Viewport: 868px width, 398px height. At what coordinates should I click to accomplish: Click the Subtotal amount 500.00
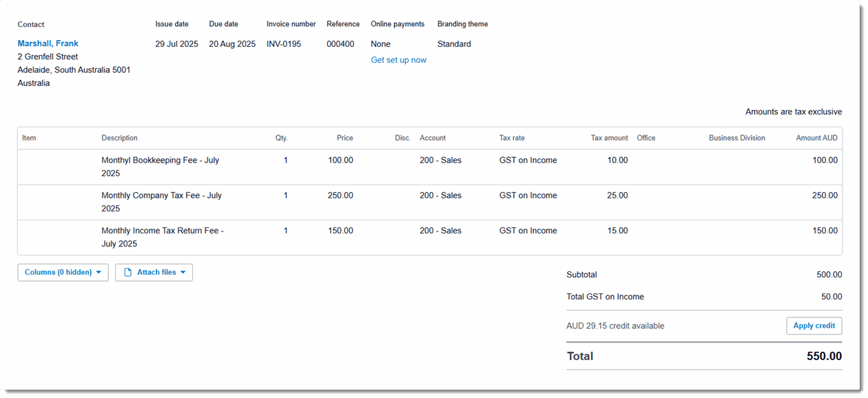click(x=829, y=275)
